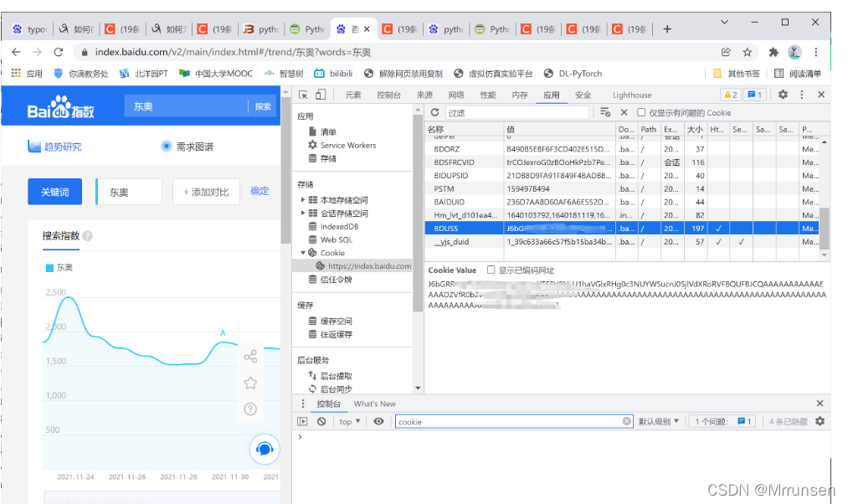Select the BDUSS cookie row

coord(622,229)
